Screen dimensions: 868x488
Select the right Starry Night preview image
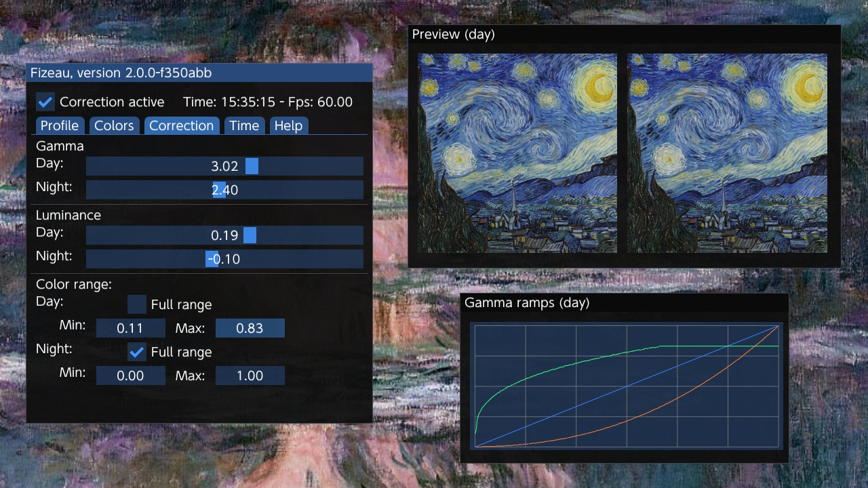(727, 153)
